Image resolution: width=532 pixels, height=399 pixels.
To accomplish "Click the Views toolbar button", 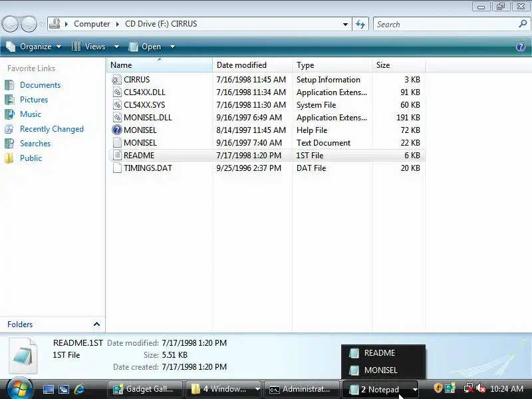I will pyautogui.click(x=89, y=47).
